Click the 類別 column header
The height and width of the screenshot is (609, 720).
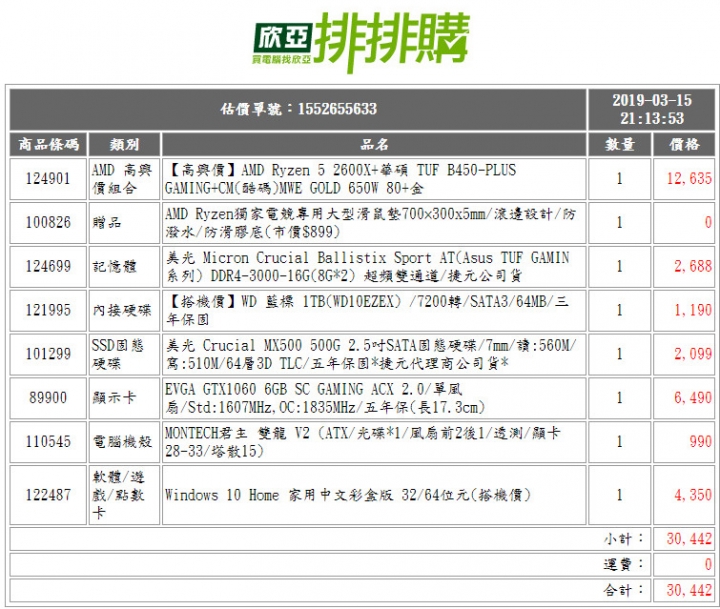click(124, 145)
